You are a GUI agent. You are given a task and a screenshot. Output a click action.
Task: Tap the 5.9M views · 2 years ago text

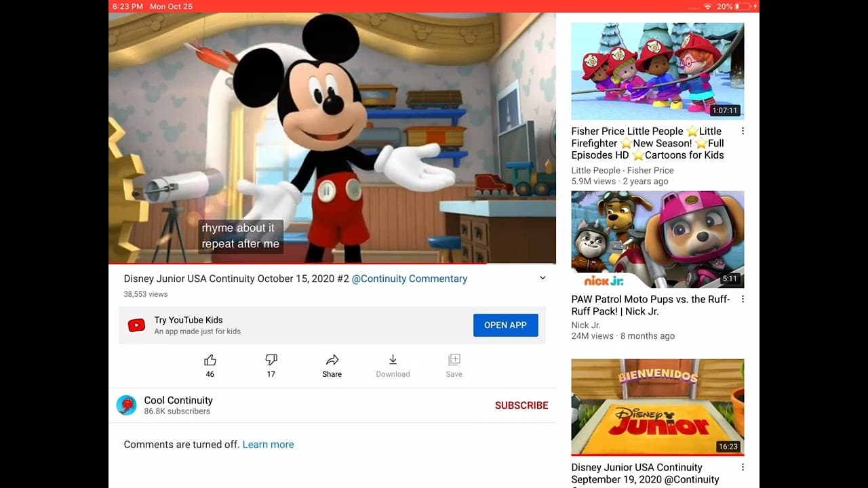[x=620, y=182]
